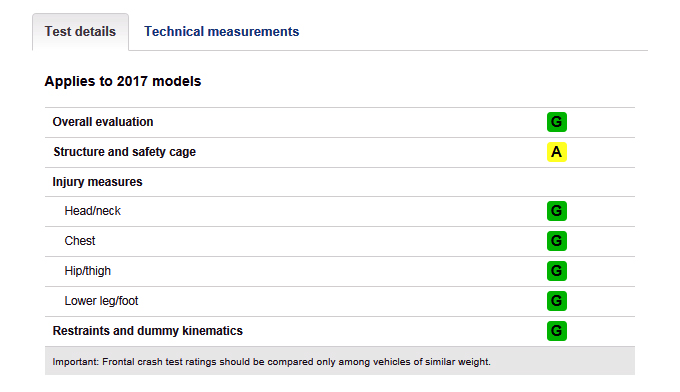Switch to the Technical measurements tab
Screen dimensions: 680x392
click(x=221, y=31)
